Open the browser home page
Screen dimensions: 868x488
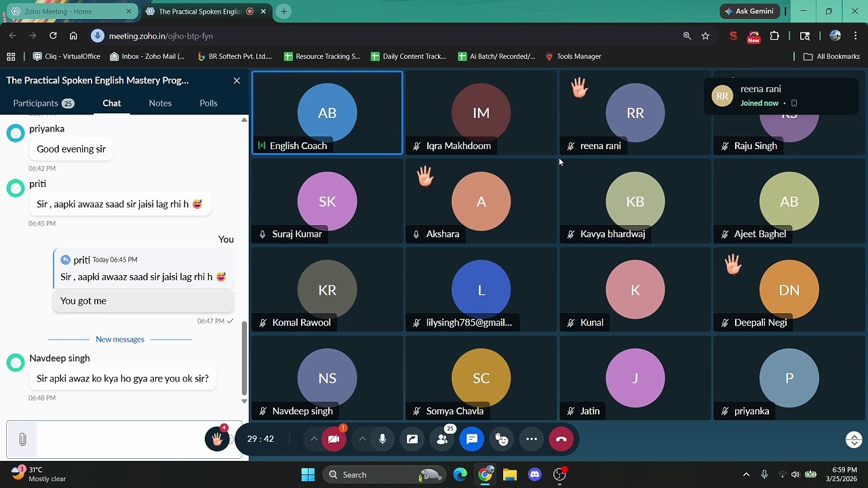pyautogui.click(x=73, y=36)
